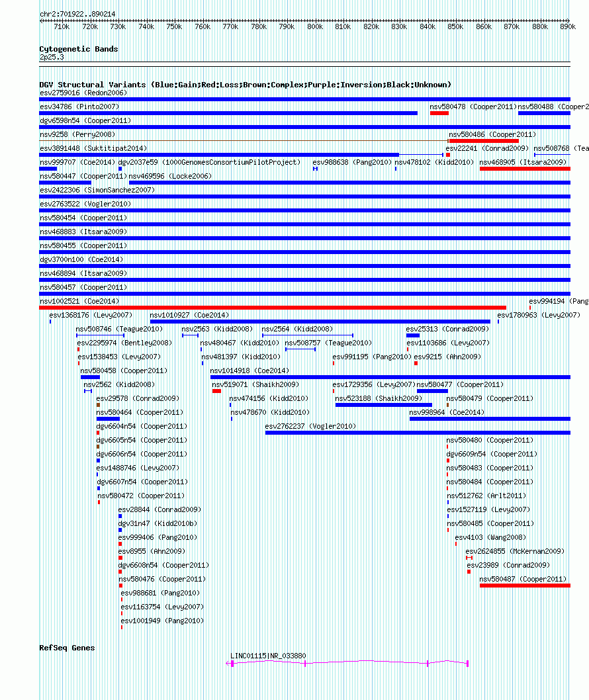Click the esv29578 (Conrad2009) label
The width and height of the screenshot is (589, 700).
point(138,398)
